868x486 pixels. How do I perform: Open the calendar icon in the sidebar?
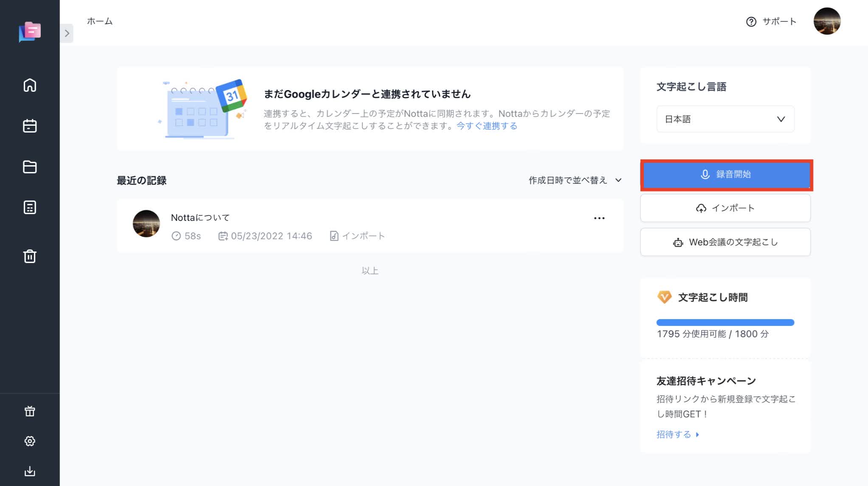click(30, 126)
